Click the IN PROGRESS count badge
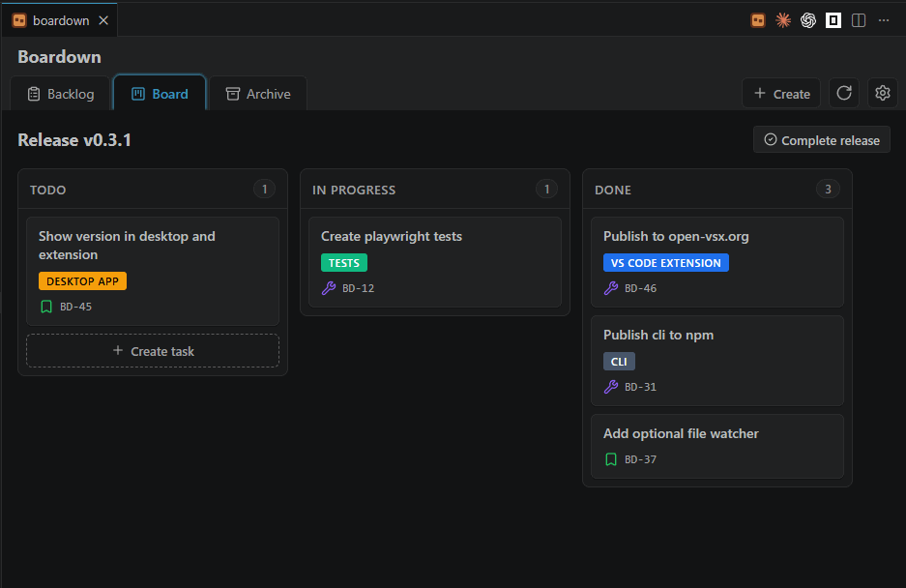 [546, 189]
